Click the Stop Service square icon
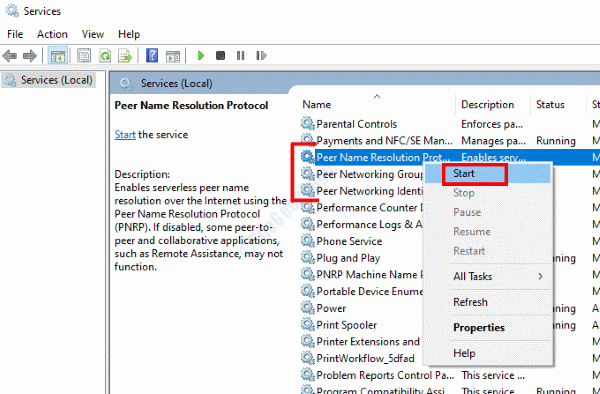Viewport: 600px width, 394px height. (x=220, y=56)
